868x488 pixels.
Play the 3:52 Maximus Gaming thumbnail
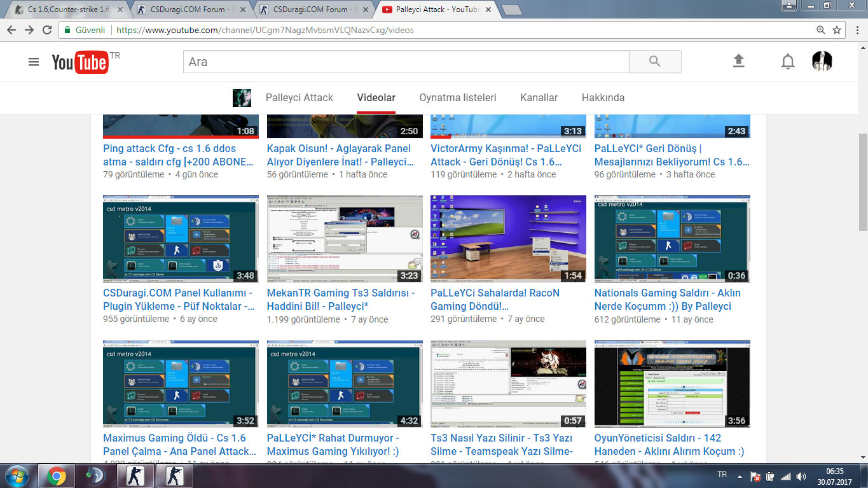tap(181, 384)
